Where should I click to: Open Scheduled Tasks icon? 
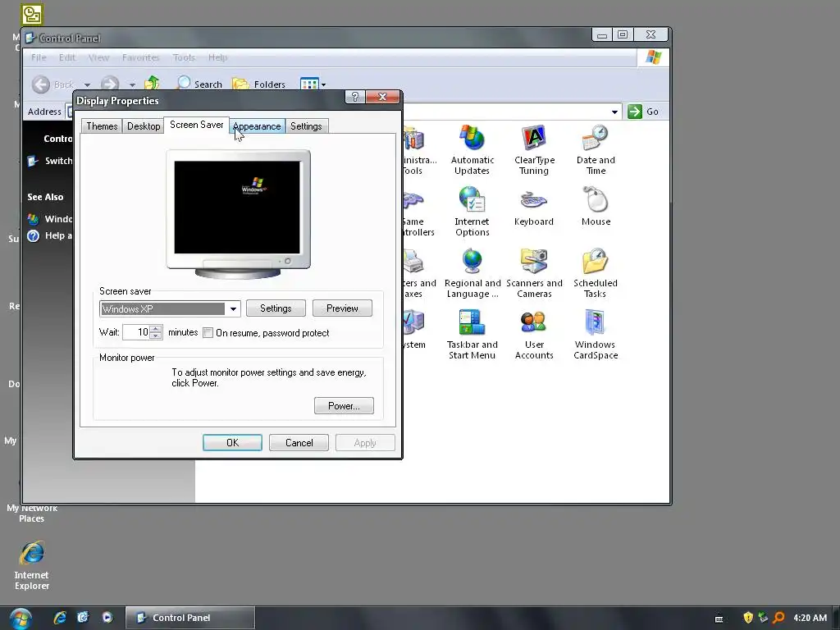[596, 272]
